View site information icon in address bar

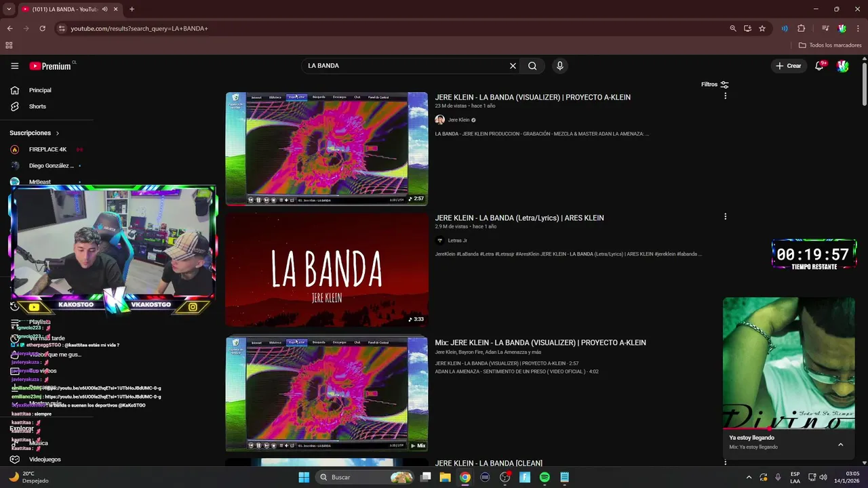(x=62, y=28)
